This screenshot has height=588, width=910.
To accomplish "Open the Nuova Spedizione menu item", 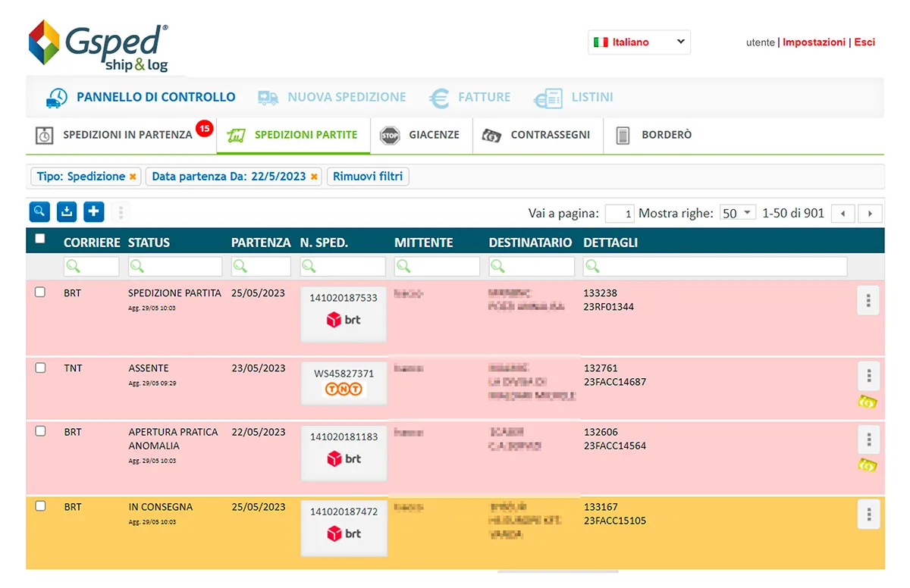I will 332,97.
